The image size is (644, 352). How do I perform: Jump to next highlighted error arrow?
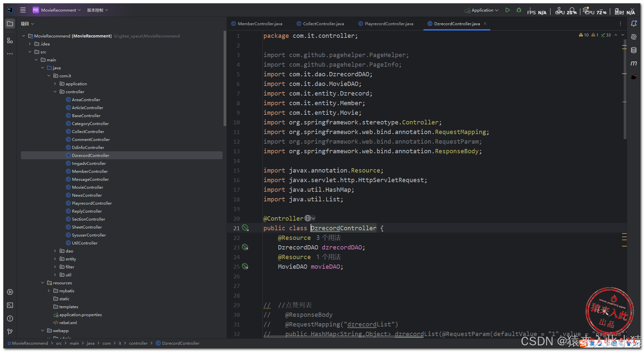click(x=623, y=35)
